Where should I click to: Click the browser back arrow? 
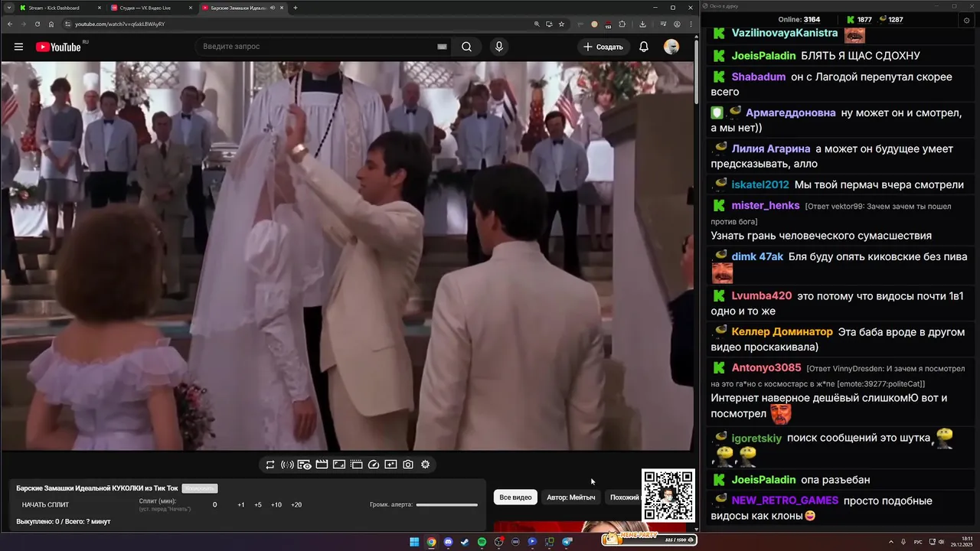(10, 24)
